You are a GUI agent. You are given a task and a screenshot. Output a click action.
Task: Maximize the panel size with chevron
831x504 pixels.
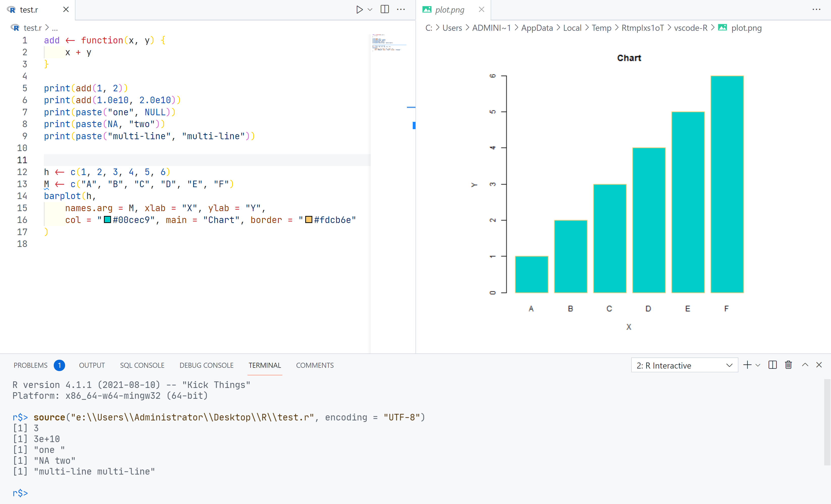(805, 365)
